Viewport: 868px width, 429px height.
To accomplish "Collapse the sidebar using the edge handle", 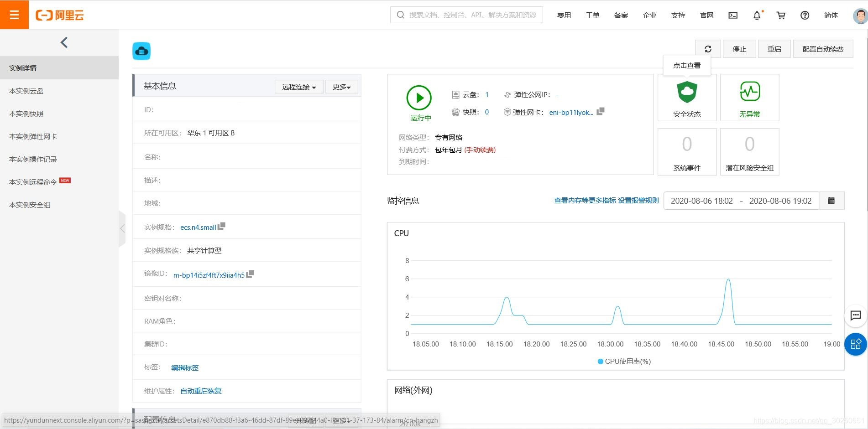I will coord(122,229).
